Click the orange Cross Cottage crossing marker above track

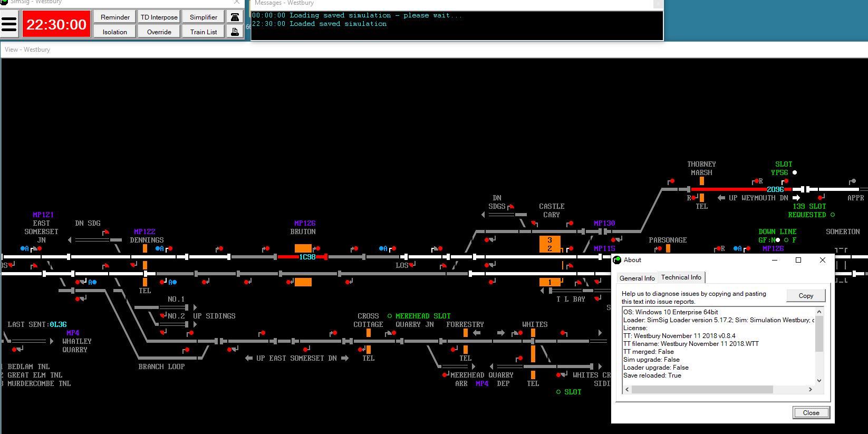point(369,333)
